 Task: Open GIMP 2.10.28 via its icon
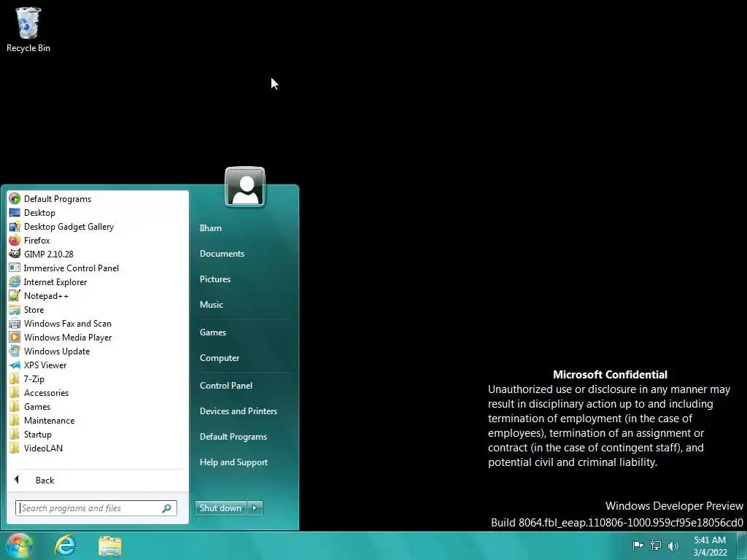coord(15,254)
